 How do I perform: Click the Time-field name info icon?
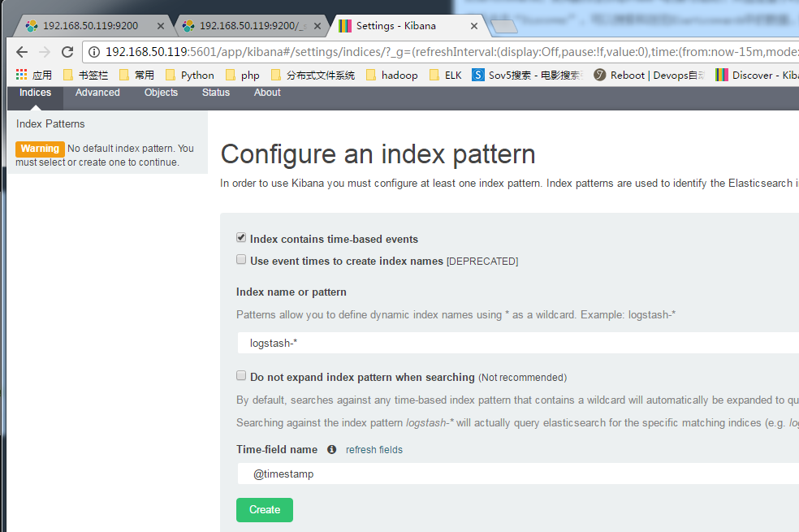[x=332, y=449]
